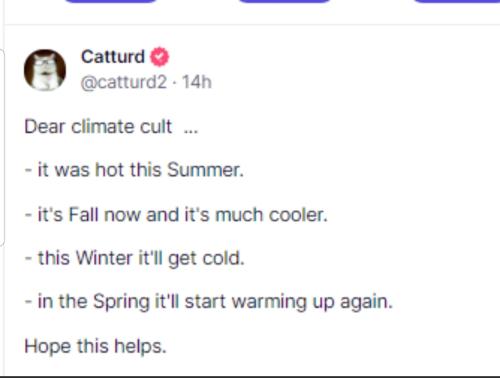Open the Catturd display name link
The image size is (500, 378).
tap(113, 56)
